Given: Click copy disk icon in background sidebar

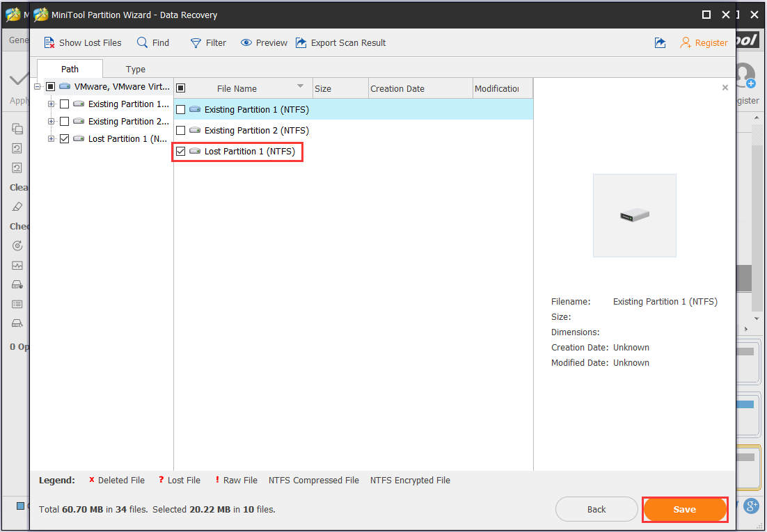Looking at the screenshot, I should (x=17, y=129).
